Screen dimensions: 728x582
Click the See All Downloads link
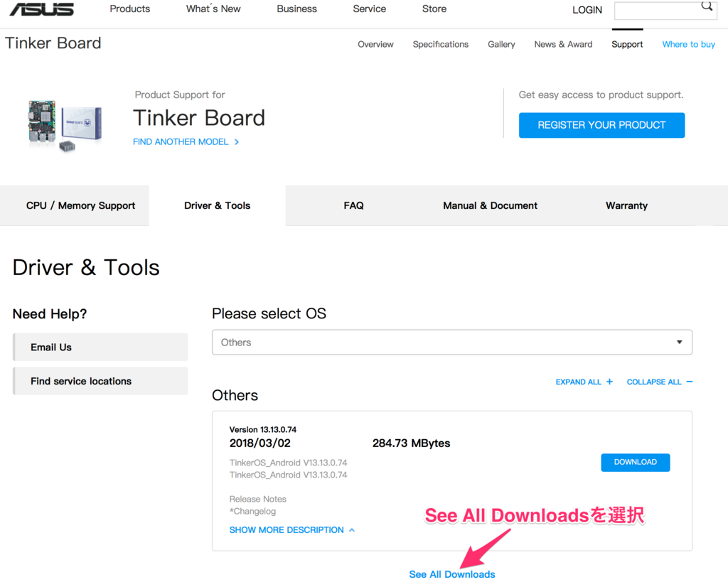point(452,574)
